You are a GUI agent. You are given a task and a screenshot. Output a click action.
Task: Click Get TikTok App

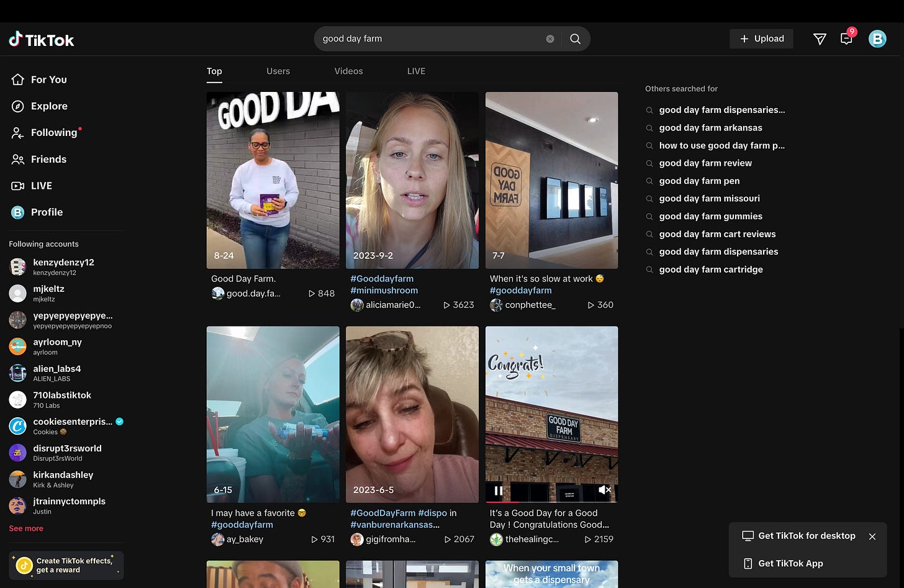pyautogui.click(x=783, y=564)
